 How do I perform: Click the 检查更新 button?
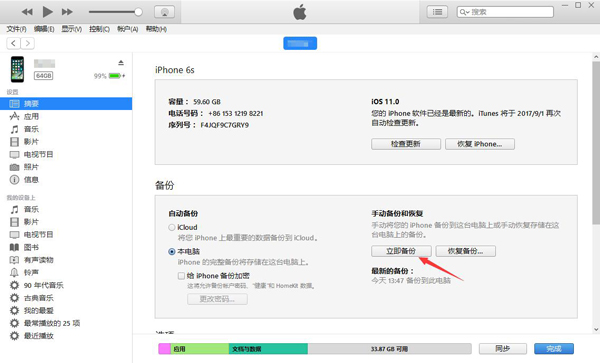406,144
